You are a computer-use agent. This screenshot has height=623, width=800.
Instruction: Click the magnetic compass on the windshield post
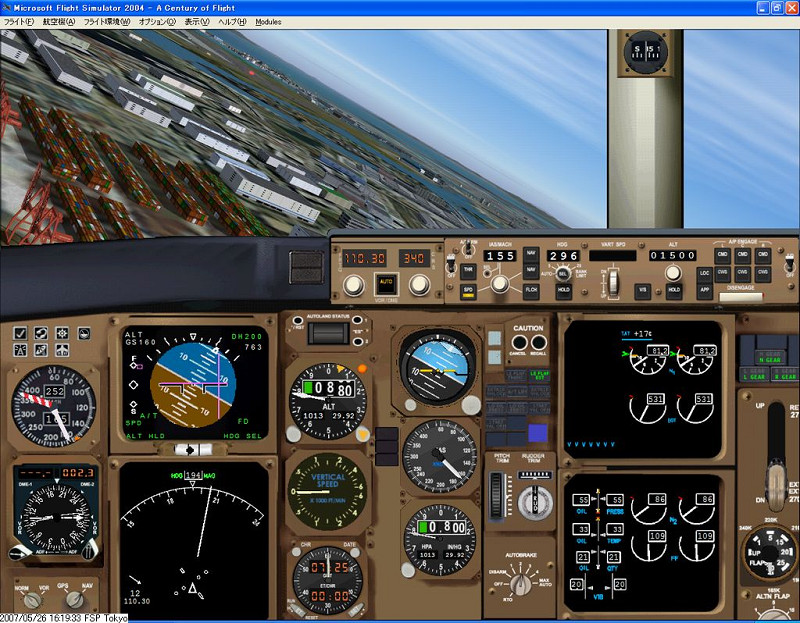[645, 52]
